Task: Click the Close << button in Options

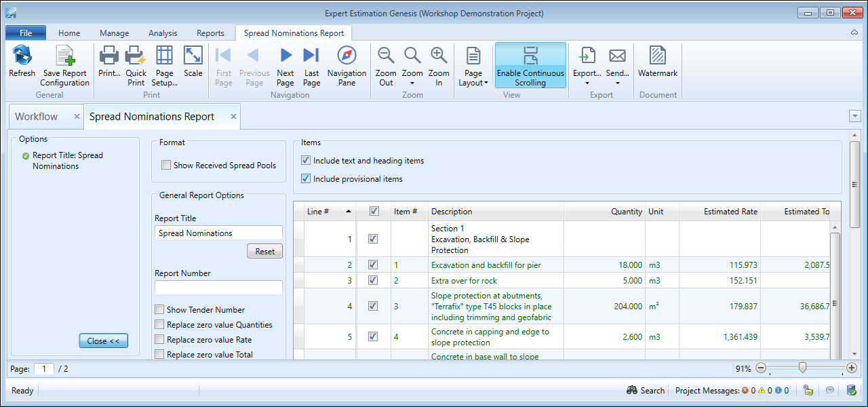Action: [103, 341]
